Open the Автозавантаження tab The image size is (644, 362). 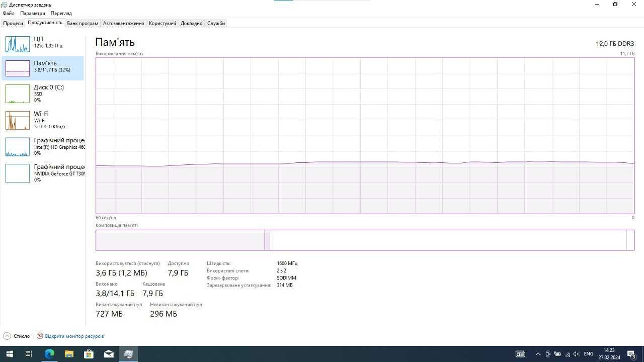(x=123, y=23)
